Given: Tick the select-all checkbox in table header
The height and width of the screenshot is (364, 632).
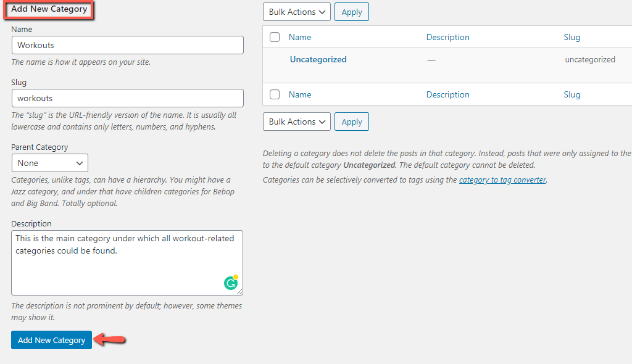Looking at the screenshot, I should click(x=275, y=37).
